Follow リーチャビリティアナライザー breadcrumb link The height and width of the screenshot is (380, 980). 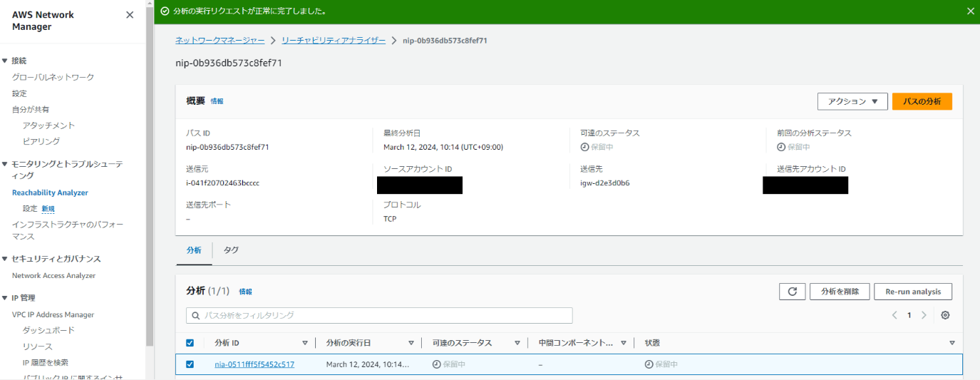tap(334, 41)
